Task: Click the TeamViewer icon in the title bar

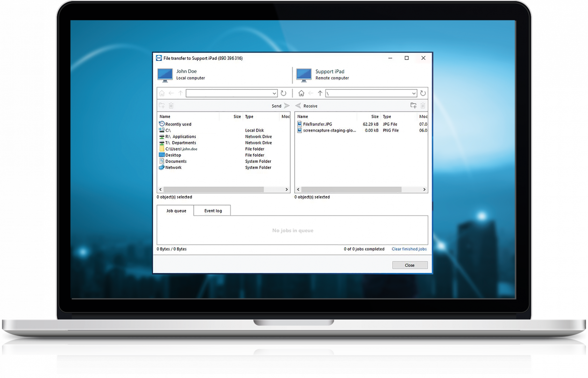Action: coord(159,58)
